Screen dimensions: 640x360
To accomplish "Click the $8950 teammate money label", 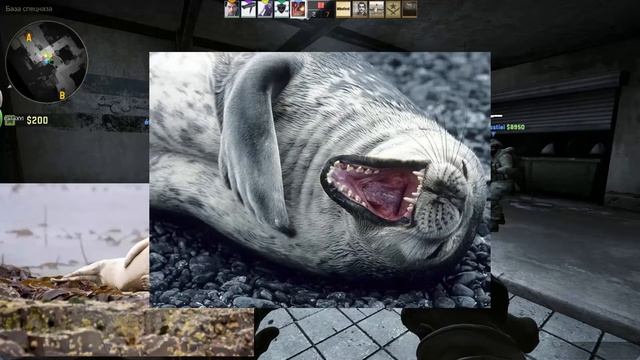I will (515, 127).
